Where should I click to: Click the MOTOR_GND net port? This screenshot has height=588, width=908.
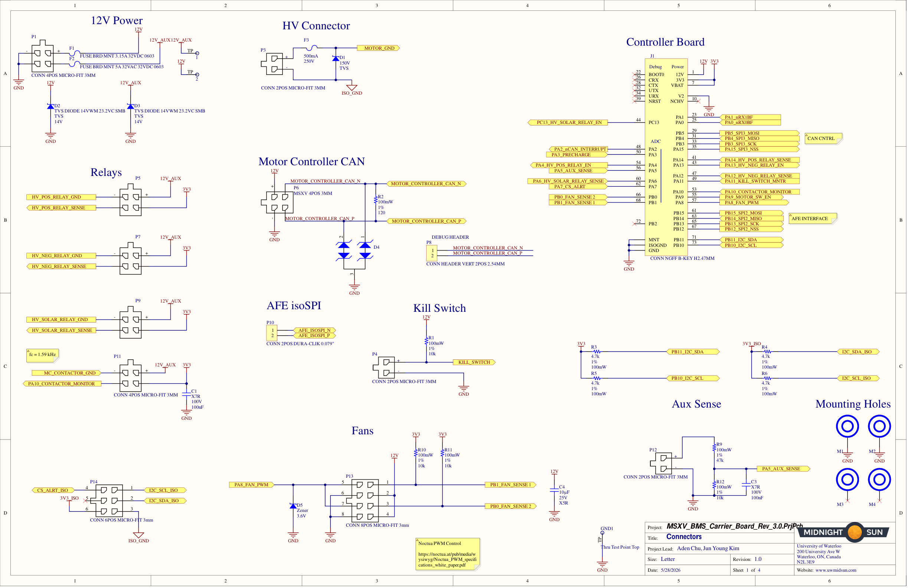[x=379, y=48]
